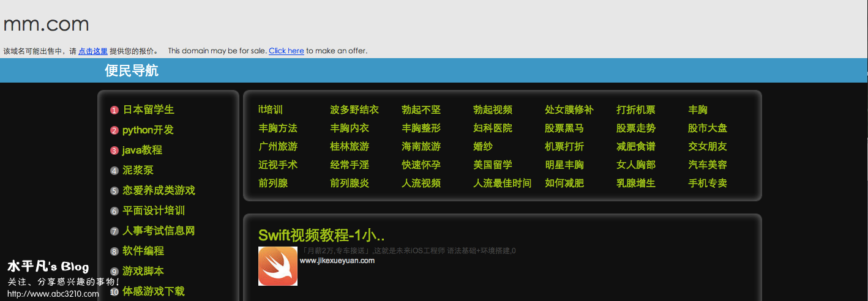
Task: Open the 点击这里 offer link
Action: [x=93, y=51]
